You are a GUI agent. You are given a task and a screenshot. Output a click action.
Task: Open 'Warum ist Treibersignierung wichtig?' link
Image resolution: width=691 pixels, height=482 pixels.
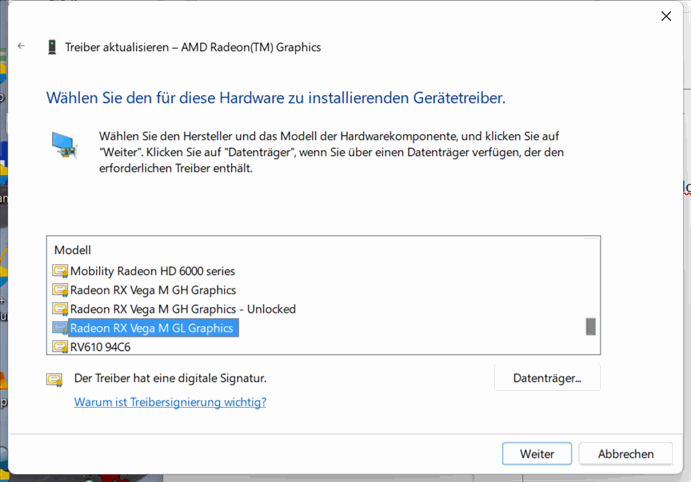(x=170, y=403)
